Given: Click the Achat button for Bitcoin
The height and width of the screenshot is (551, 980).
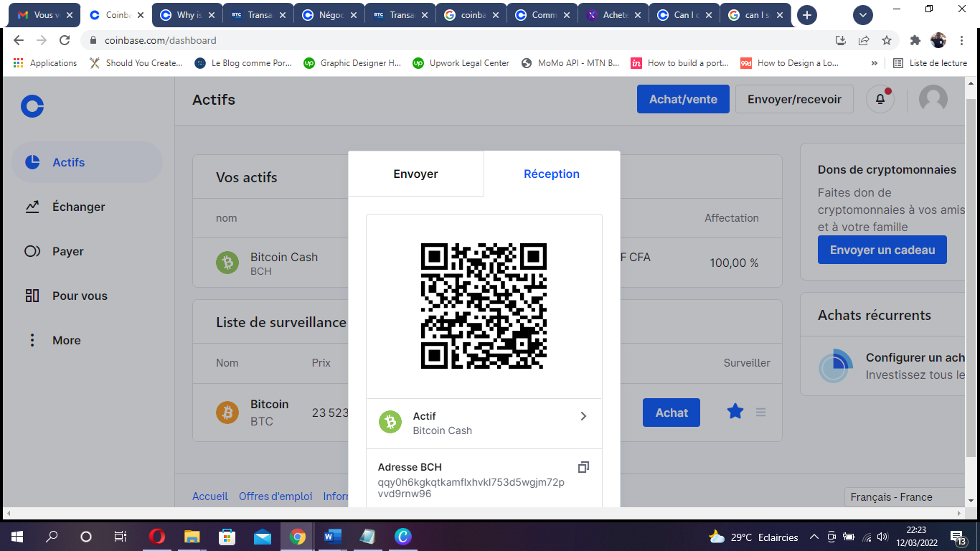Looking at the screenshot, I should [x=672, y=413].
